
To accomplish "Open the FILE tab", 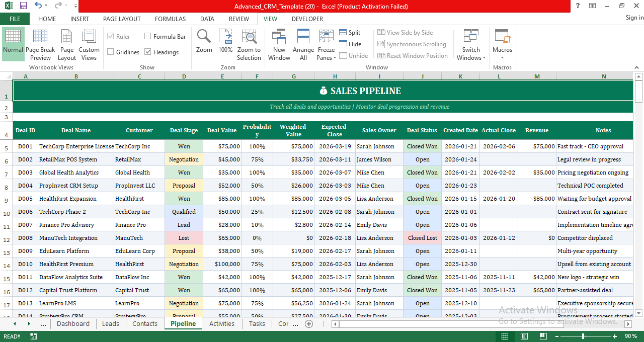I will coord(15,19).
